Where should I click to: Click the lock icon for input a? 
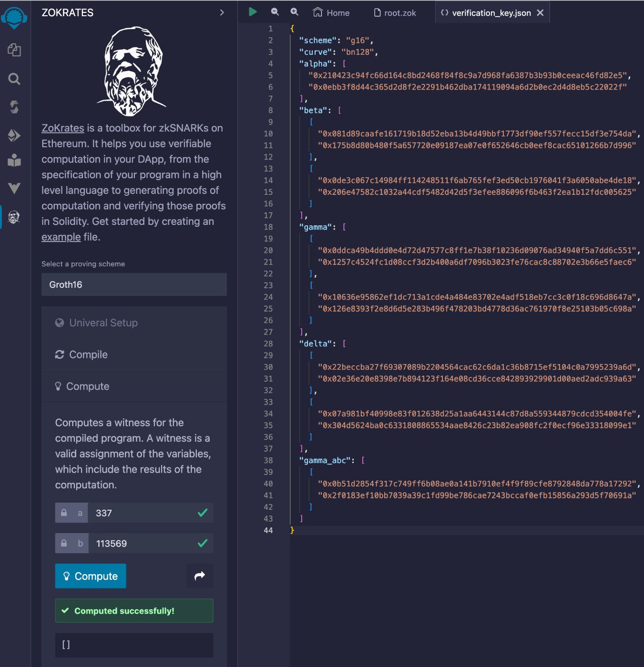coord(64,513)
